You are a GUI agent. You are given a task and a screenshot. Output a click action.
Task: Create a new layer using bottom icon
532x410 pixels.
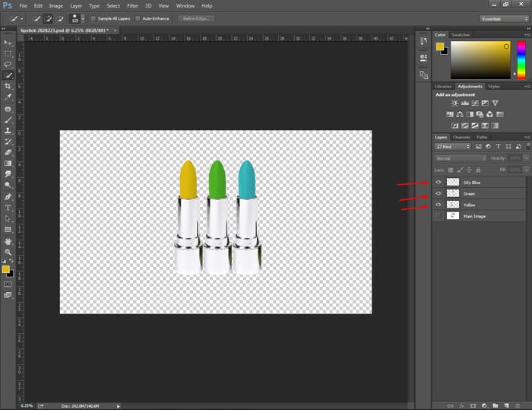(x=507, y=405)
